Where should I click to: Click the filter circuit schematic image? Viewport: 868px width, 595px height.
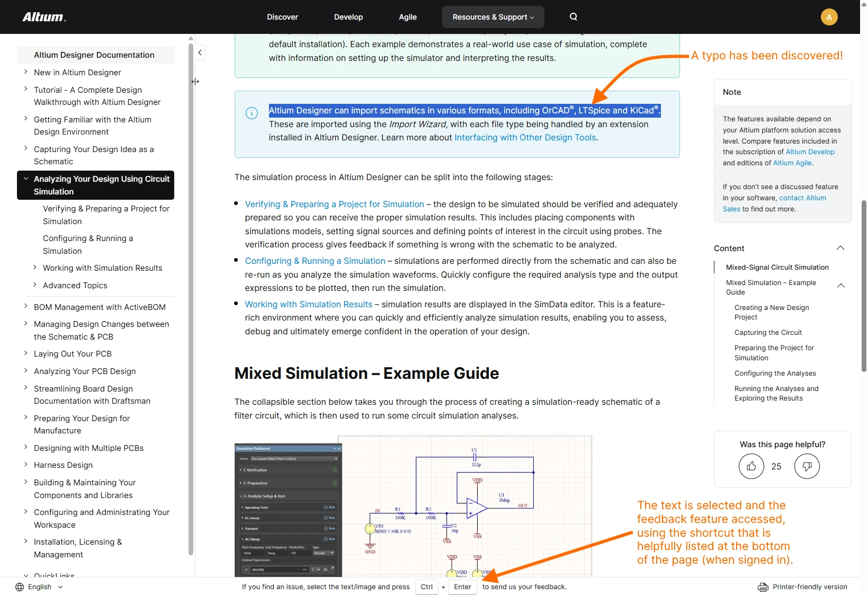[413, 507]
